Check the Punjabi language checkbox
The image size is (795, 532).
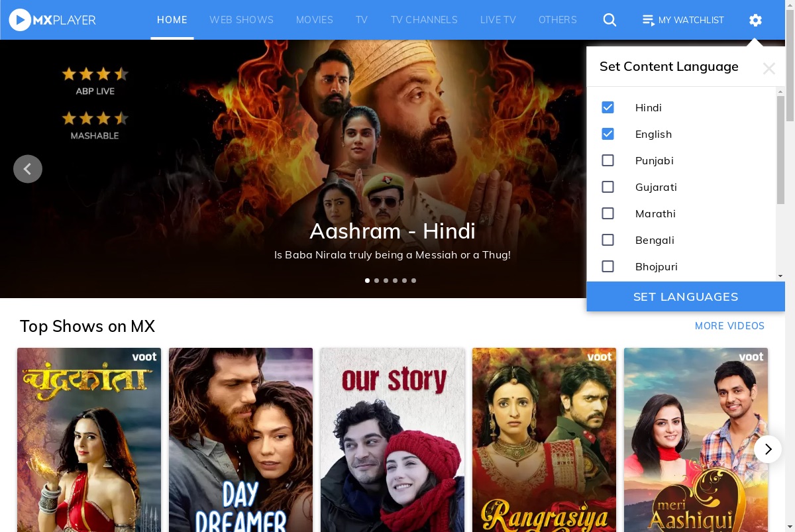(x=608, y=160)
